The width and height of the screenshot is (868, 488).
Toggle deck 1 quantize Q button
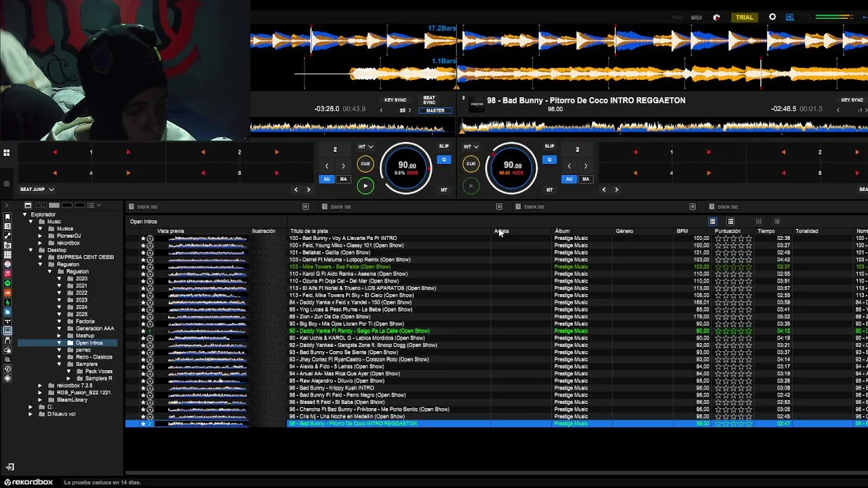click(444, 160)
